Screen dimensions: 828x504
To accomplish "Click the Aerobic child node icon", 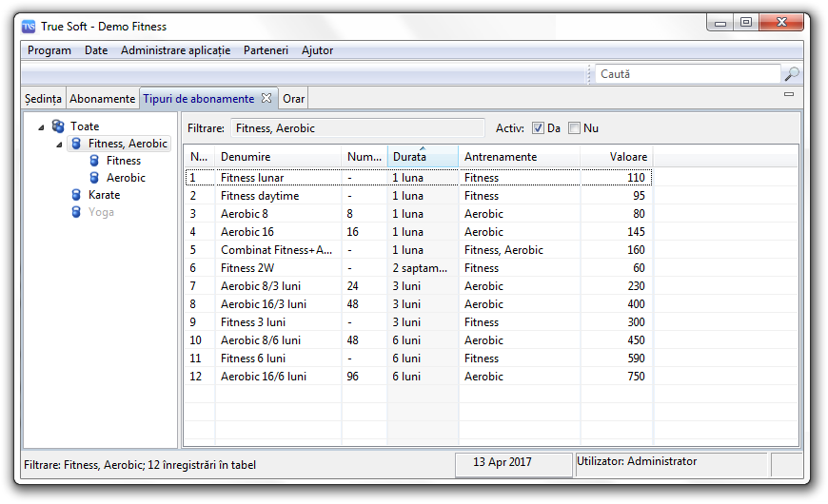I will 94,178.
